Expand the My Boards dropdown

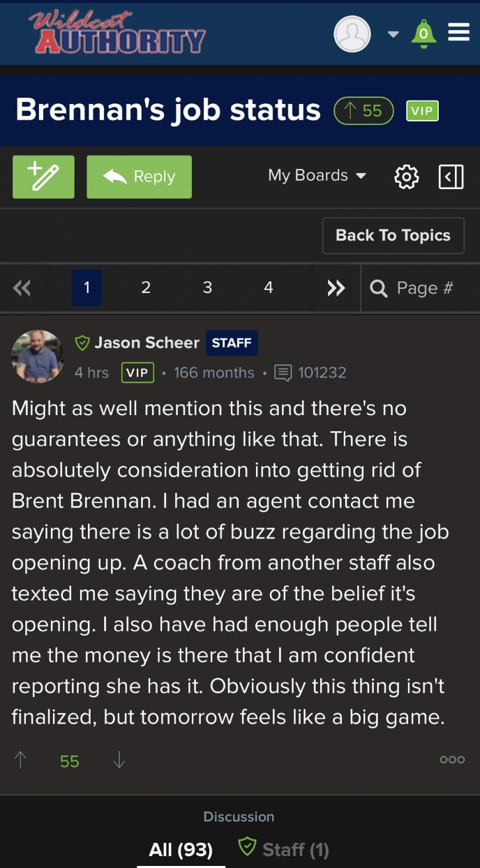(x=317, y=176)
